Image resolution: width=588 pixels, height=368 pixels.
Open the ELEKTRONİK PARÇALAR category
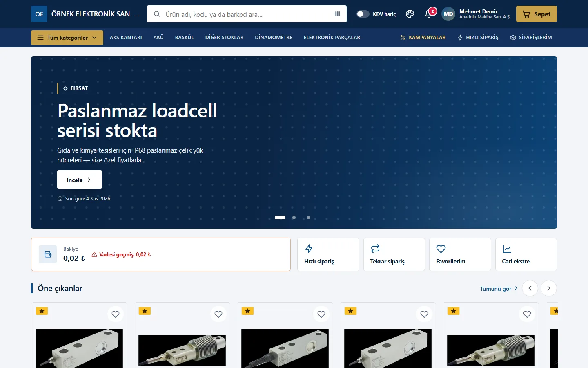332,38
